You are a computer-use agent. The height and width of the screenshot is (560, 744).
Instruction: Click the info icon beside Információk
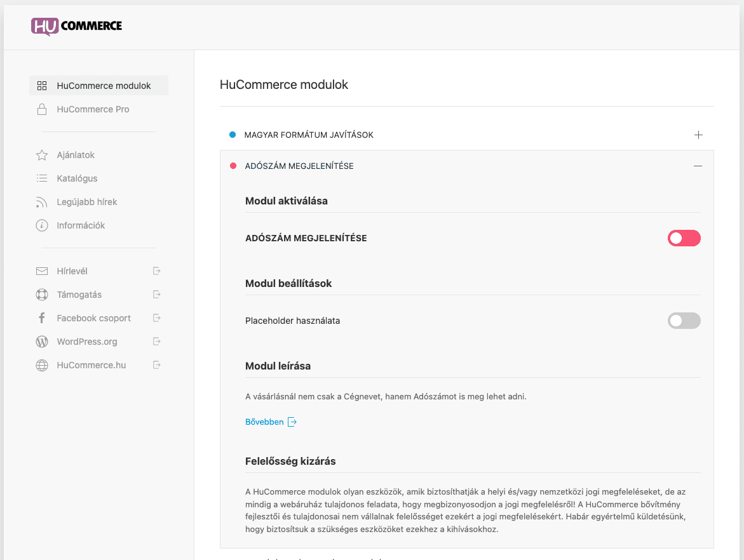42,225
